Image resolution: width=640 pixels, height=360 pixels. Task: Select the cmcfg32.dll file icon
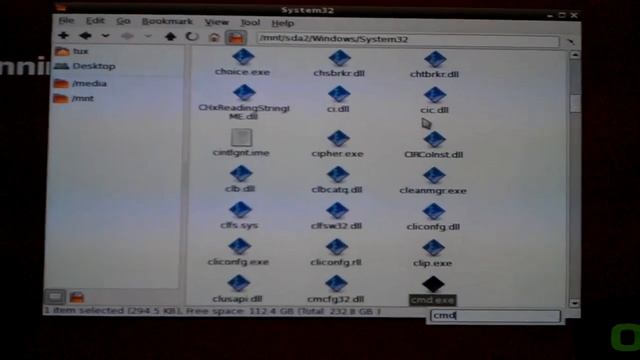pos(336,284)
